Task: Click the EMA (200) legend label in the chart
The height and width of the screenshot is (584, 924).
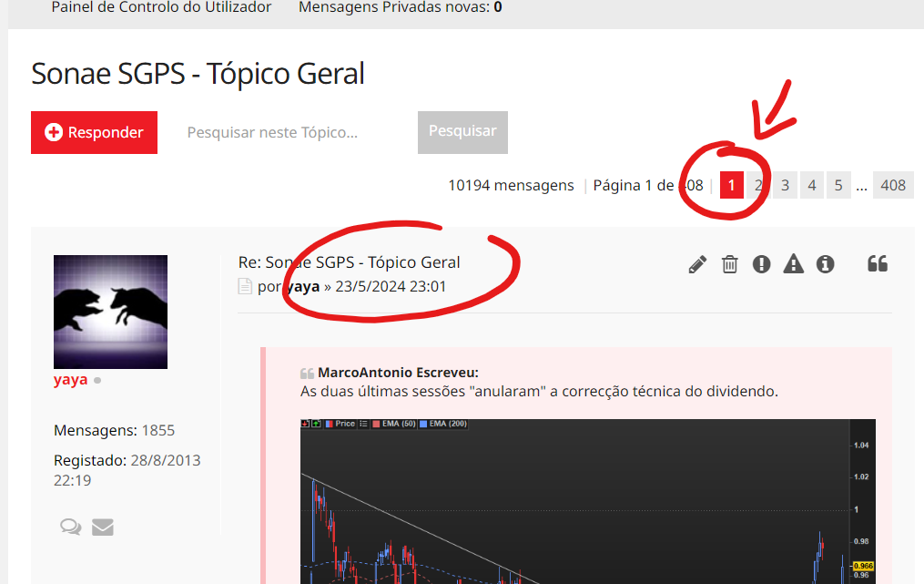Action: pos(449,424)
